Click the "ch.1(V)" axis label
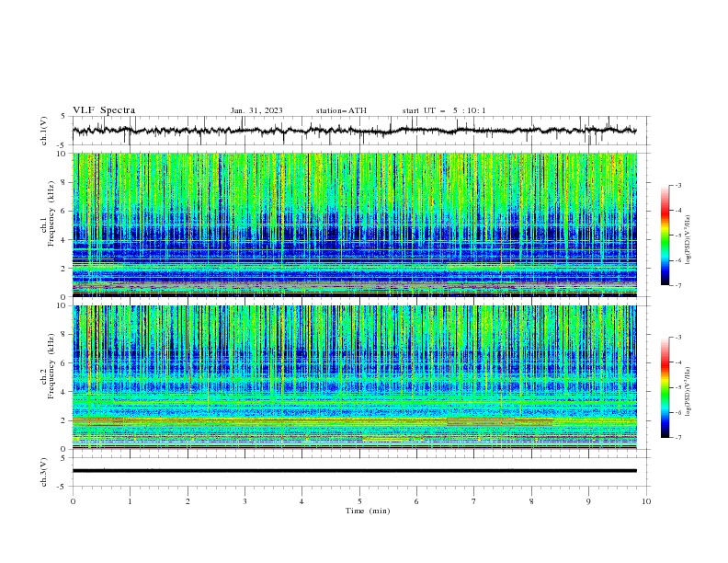The height and width of the screenshot is (563, 728). pyautogui.click(x=44, y=131)
